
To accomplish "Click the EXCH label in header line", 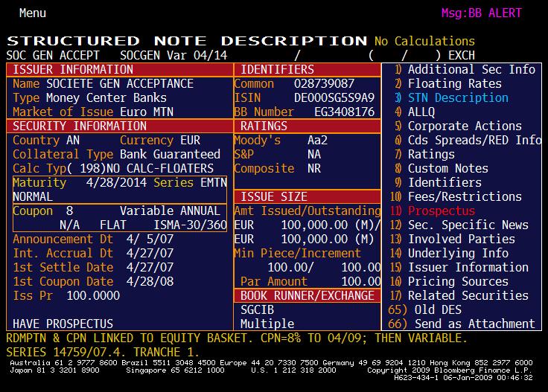I will [462, 56].
